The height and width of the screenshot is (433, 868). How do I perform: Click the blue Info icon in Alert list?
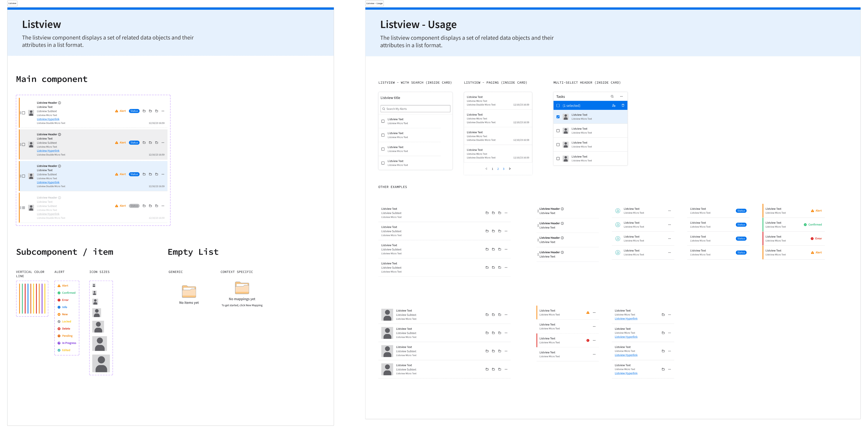coord(59,307)
